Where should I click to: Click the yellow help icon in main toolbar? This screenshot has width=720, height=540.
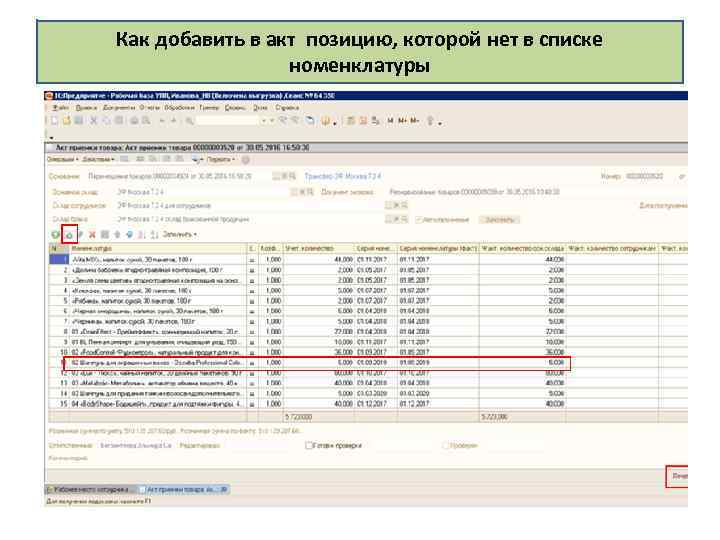click(x=325, y=121)
